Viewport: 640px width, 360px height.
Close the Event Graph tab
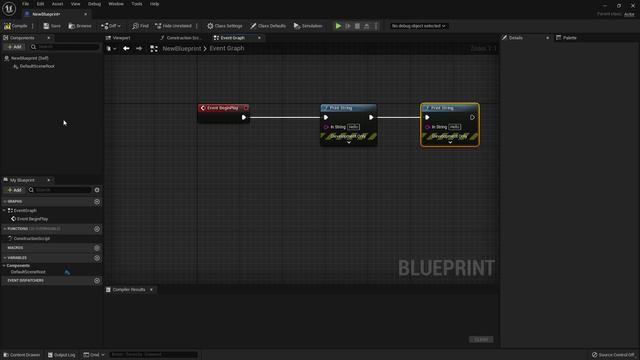(259, 38)
